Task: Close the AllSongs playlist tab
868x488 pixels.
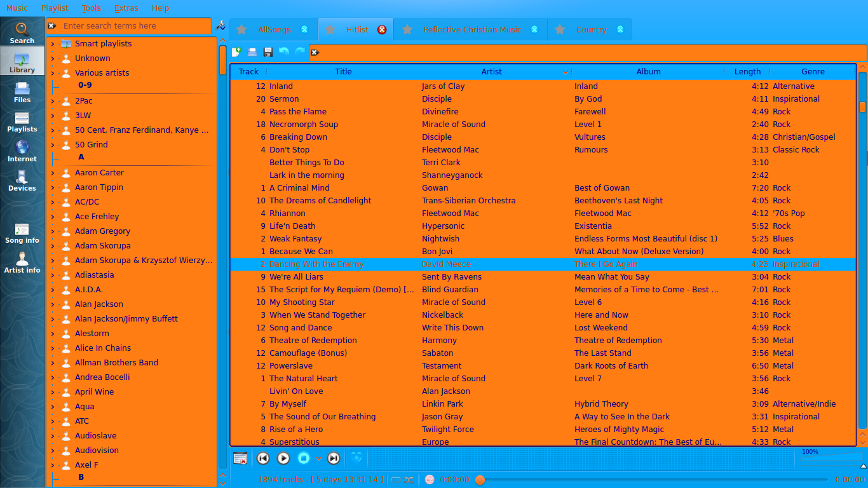Action: [304, 30]
